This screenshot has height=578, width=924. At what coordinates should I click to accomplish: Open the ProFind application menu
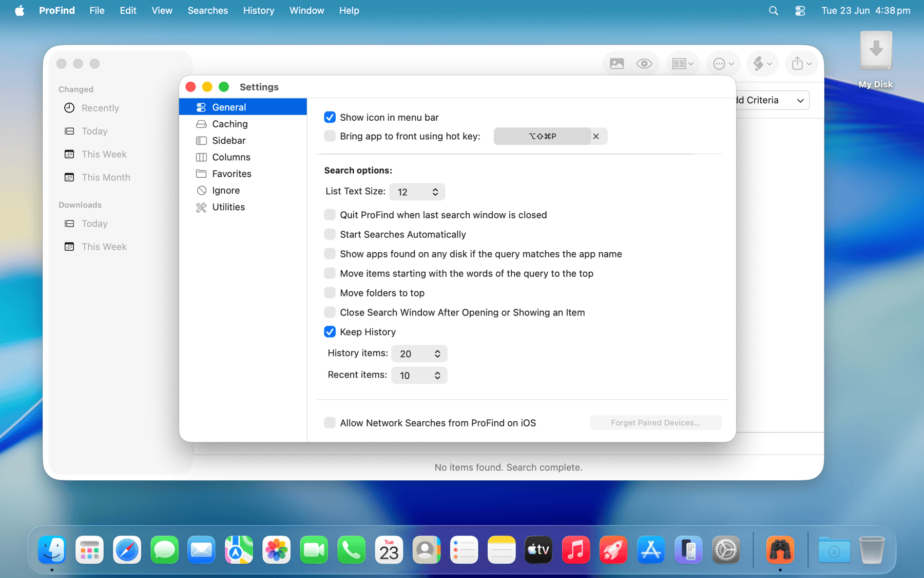57,10
